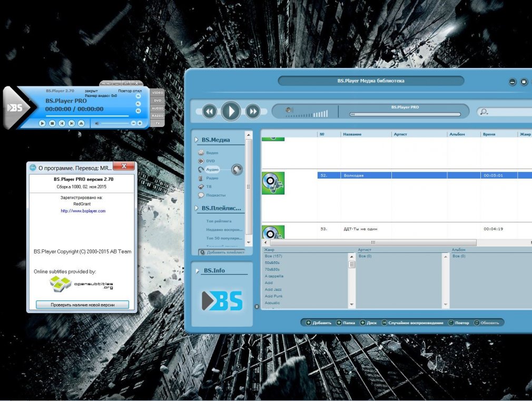
Task: Select the A cappella genre
Action: click(274, 276)
